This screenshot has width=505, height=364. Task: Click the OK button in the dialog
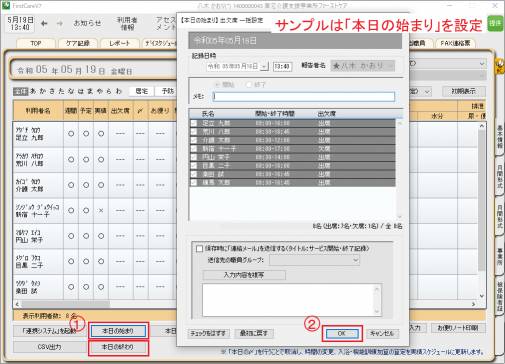tap(342, 333)
